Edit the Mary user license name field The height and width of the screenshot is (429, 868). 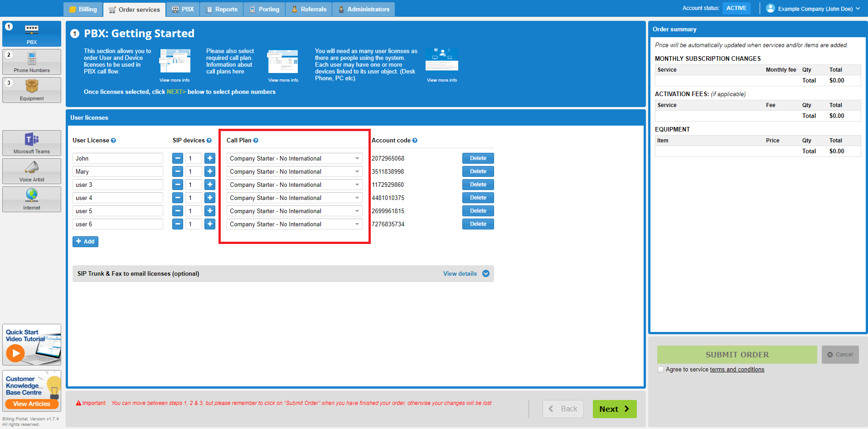[x=118, y=171]
